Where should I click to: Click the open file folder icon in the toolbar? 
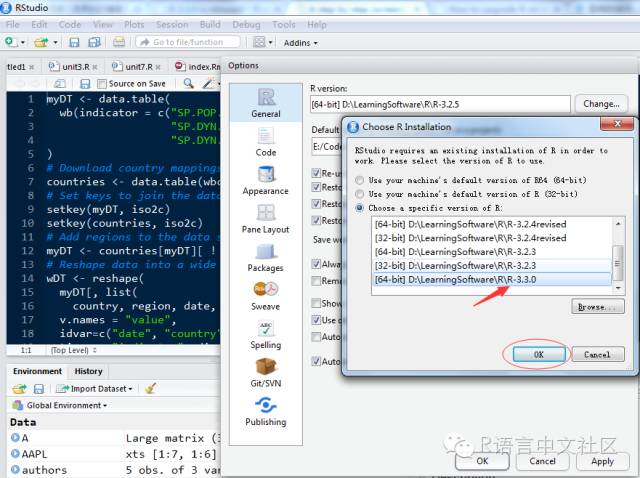(41, 42)
